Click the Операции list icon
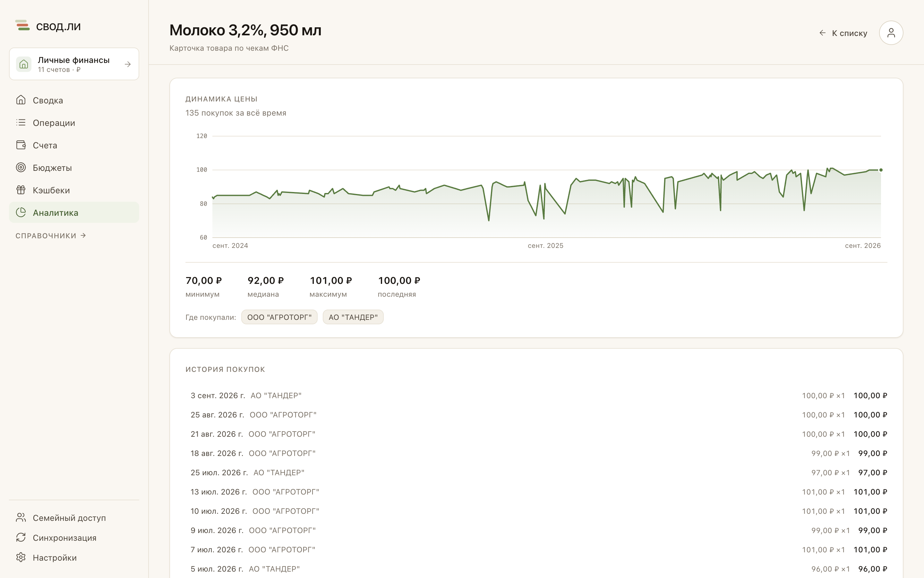 (x=21, y=123)
